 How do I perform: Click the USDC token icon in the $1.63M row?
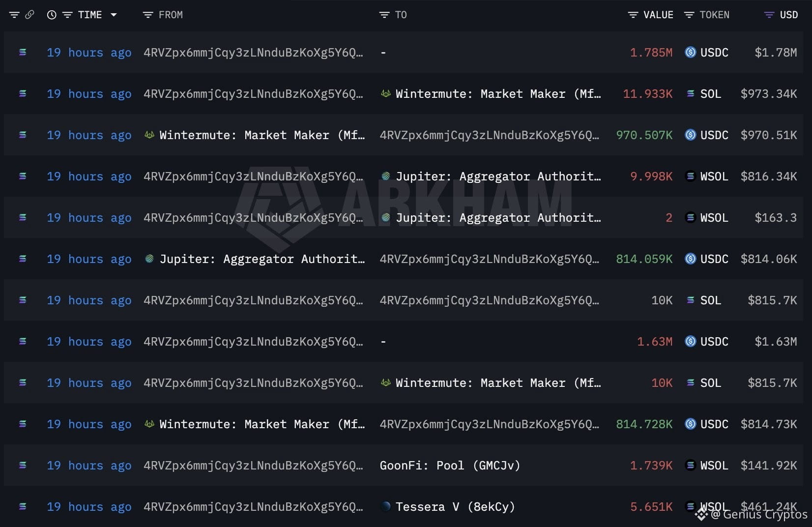coord(691,341)
